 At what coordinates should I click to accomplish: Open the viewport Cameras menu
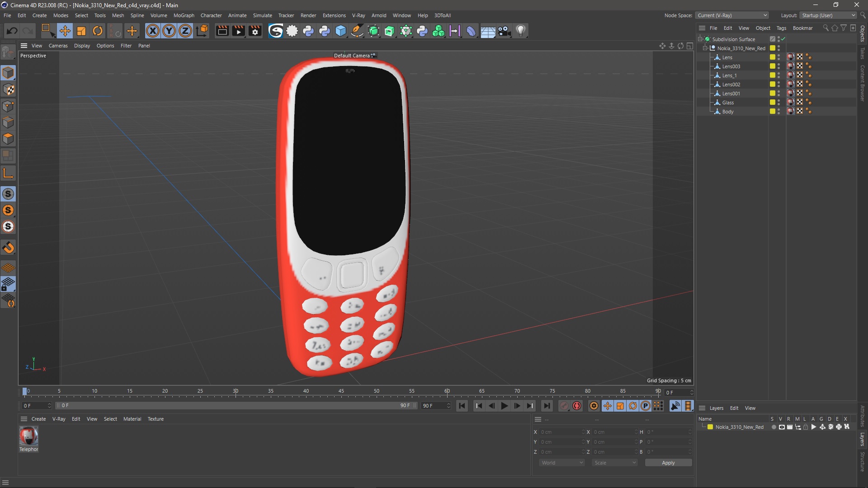[x=58, y=46]
